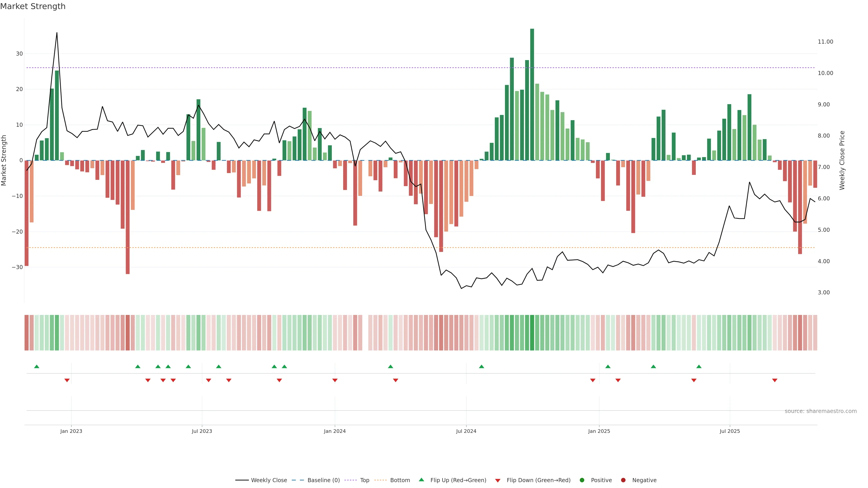Screen dimensions: 868x488
Task: Click the Jan 2023 x-axis label
Action: click(71, 431)
